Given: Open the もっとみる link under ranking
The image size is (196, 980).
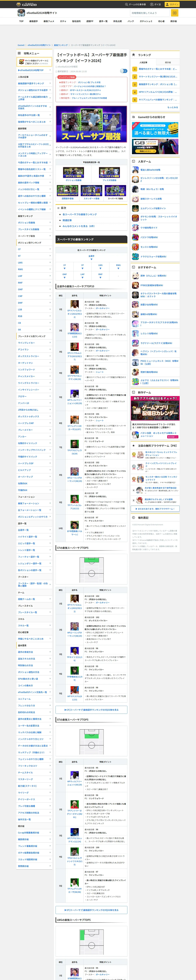Looking at the screenshot, I should point(172,107).
